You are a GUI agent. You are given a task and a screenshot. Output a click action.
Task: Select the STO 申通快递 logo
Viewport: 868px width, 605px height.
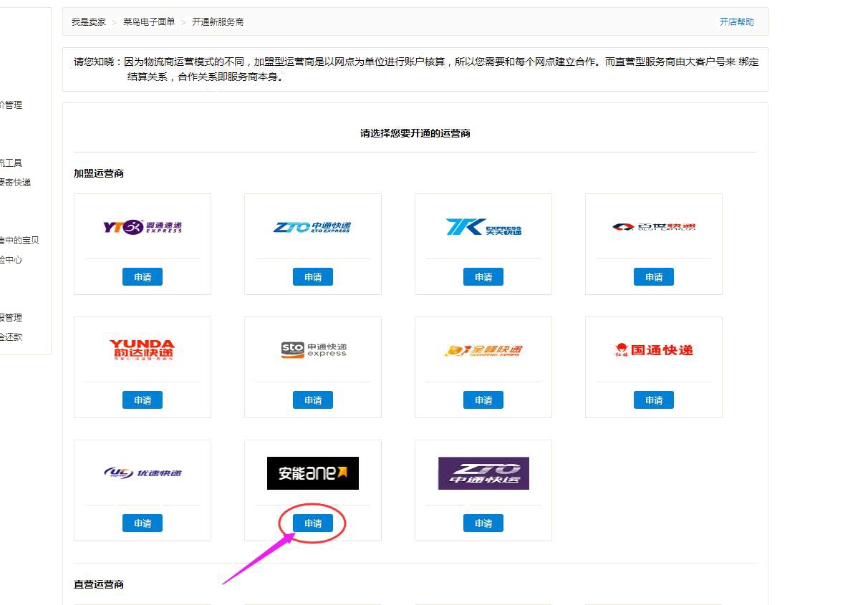[x=313, y=350]
